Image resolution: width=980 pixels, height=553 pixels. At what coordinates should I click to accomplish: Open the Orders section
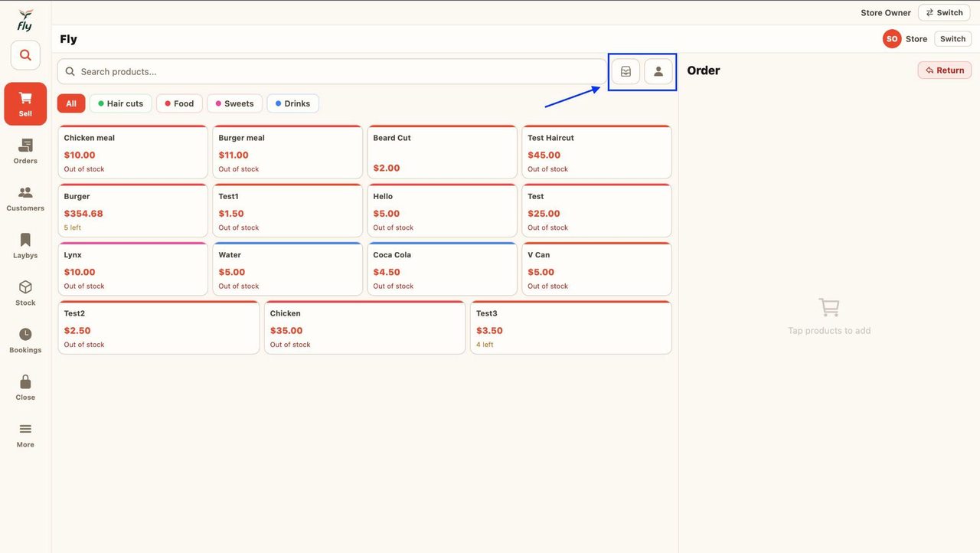(x=25, y=151)
